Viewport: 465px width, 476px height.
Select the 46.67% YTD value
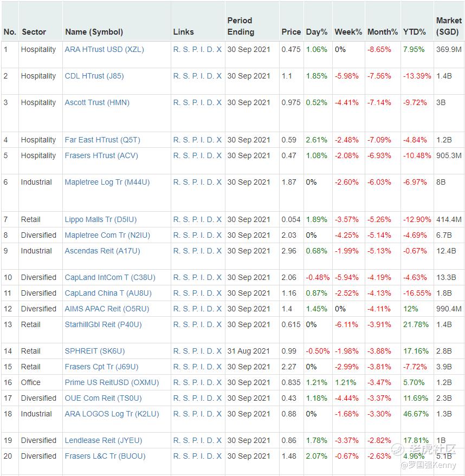[x=416, y=414]
